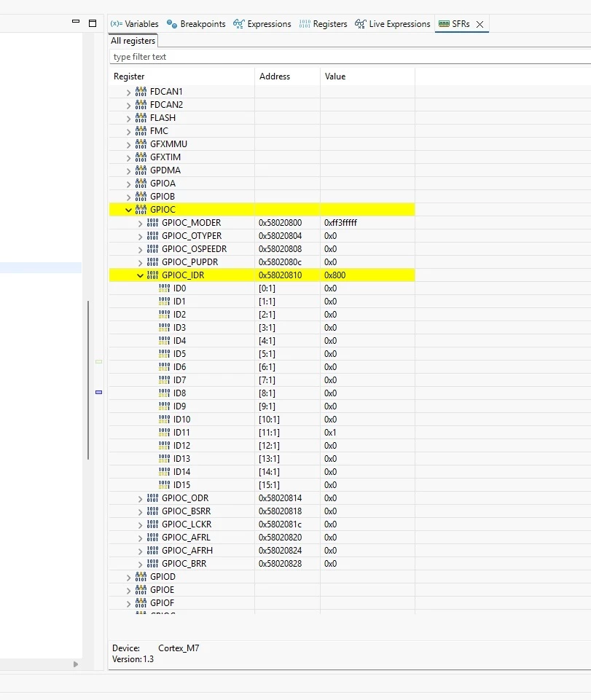The image size is (591, 700).
Task: Collapse the GPIOC_IDR register
Action: pos(140,275)
